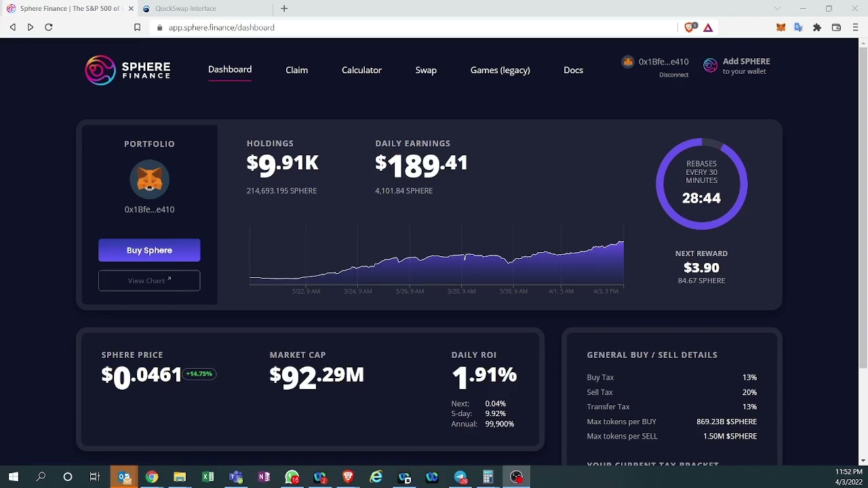
Task: Disconnect the wallet
Action: click(673, 75)
